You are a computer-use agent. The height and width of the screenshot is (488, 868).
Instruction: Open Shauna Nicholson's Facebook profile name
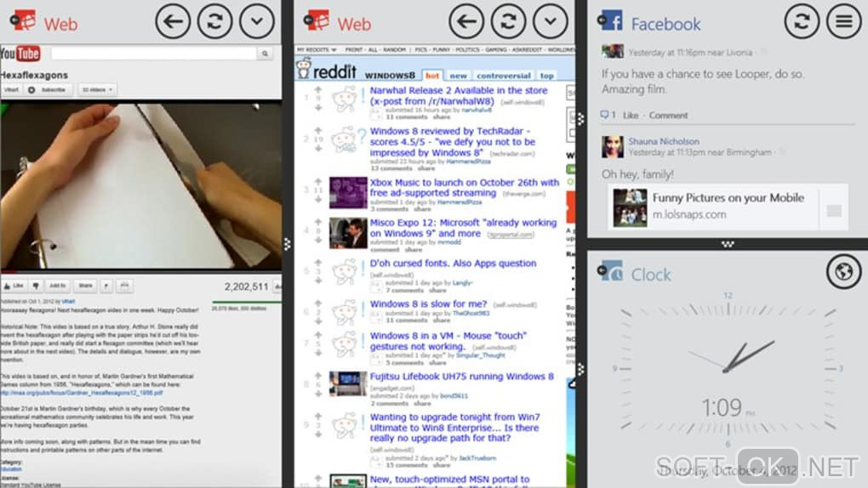click(664, 142)
